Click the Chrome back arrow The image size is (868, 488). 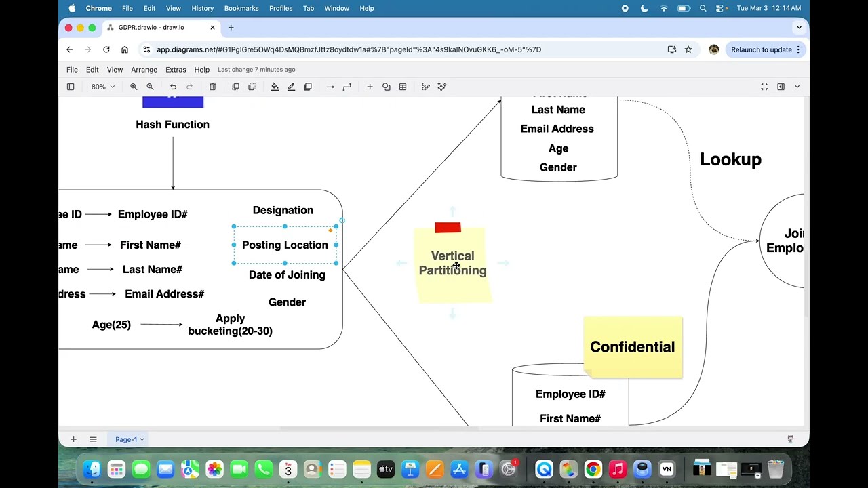pyautogui.click(x=69, y=49)
